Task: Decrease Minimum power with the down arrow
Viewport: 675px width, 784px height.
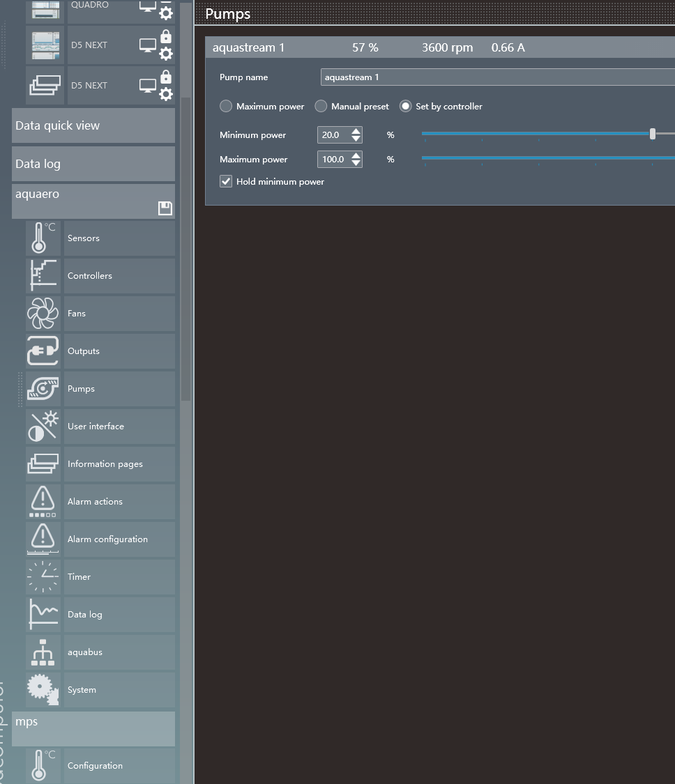Action: tap(356, 139)
